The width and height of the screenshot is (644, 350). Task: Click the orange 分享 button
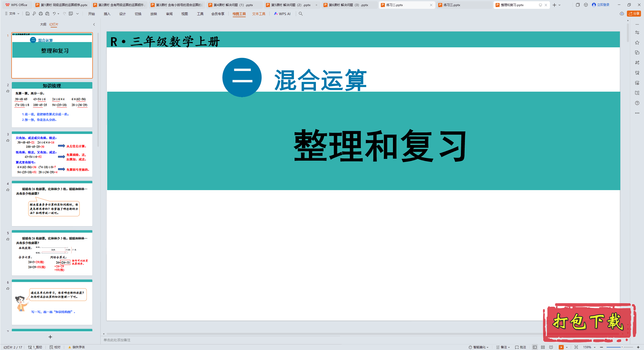[x=634, y=14]
